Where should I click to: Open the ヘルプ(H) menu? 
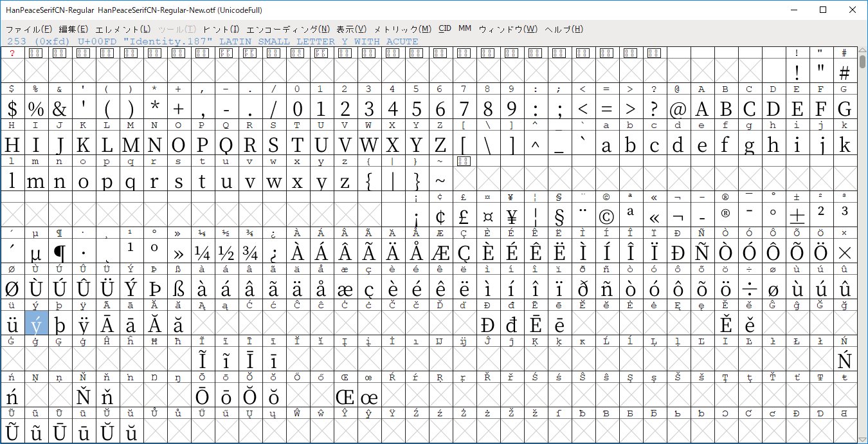pos(564,29)
